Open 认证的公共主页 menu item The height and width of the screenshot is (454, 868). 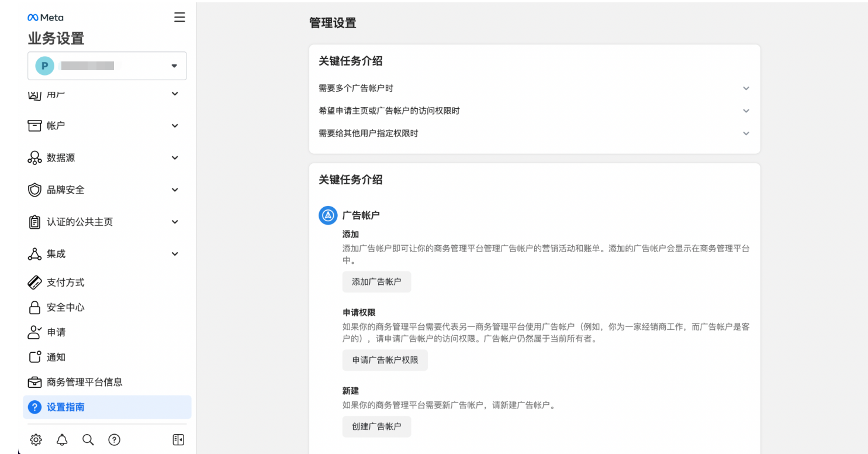pyautogui.click(x=107, y=222)
